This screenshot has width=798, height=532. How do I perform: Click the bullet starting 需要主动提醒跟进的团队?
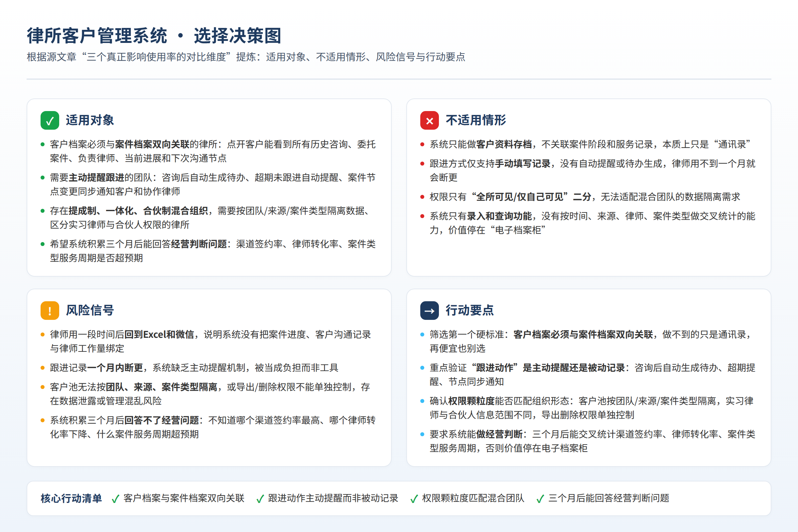click(213, 184)
